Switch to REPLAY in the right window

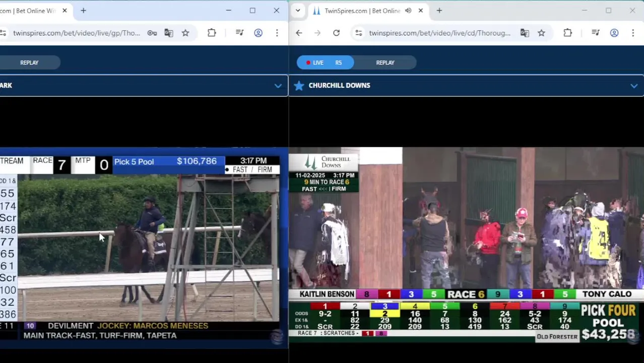click(385, 63)
